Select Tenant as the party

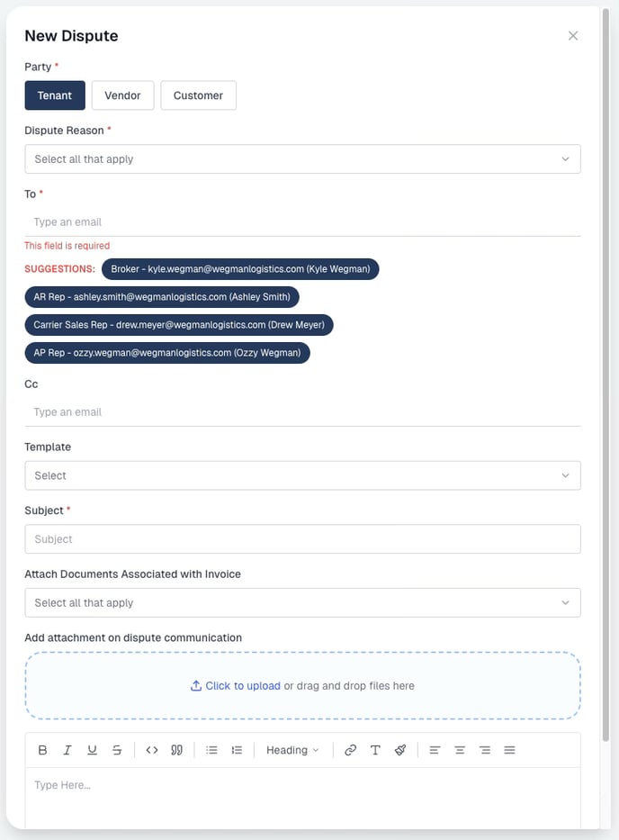55,95
